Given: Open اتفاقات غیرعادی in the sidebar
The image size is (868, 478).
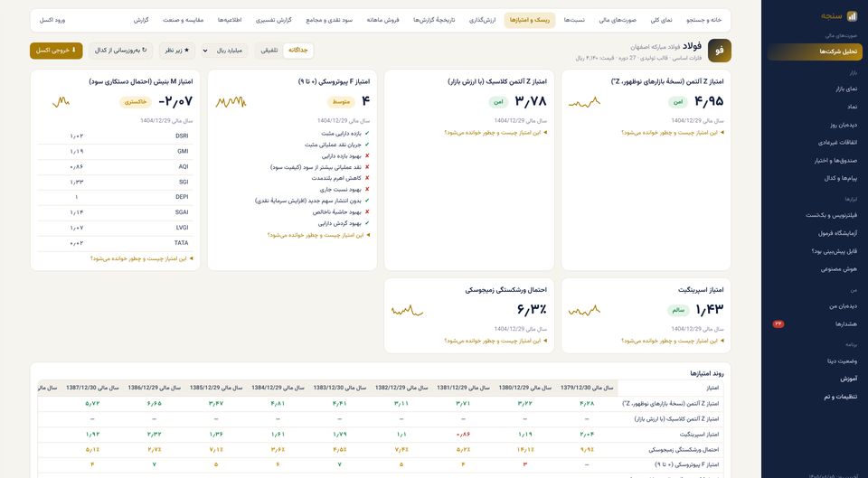Looking at the screenshot, I should 815,142.
